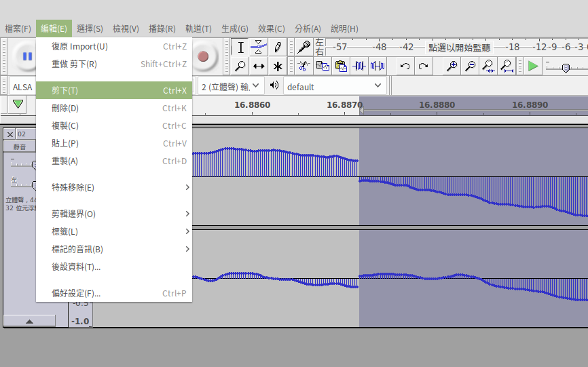
Task: Open the 檔案(F) menu
Action: point(18,28)
